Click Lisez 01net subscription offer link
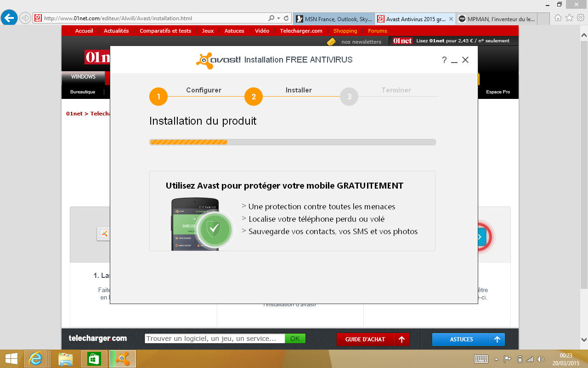This screenshot has height=368, width=588. (x=451, y=41)
